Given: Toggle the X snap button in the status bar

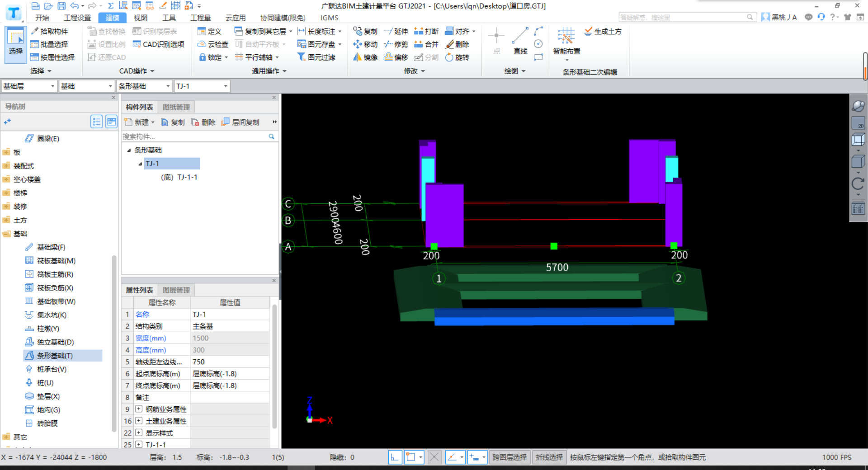Looking at the screenshot, I should click(434, 457).
